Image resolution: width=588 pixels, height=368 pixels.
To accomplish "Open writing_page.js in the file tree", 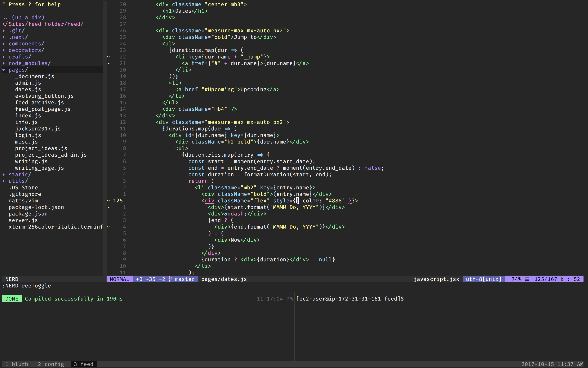I will coord(40,168).
